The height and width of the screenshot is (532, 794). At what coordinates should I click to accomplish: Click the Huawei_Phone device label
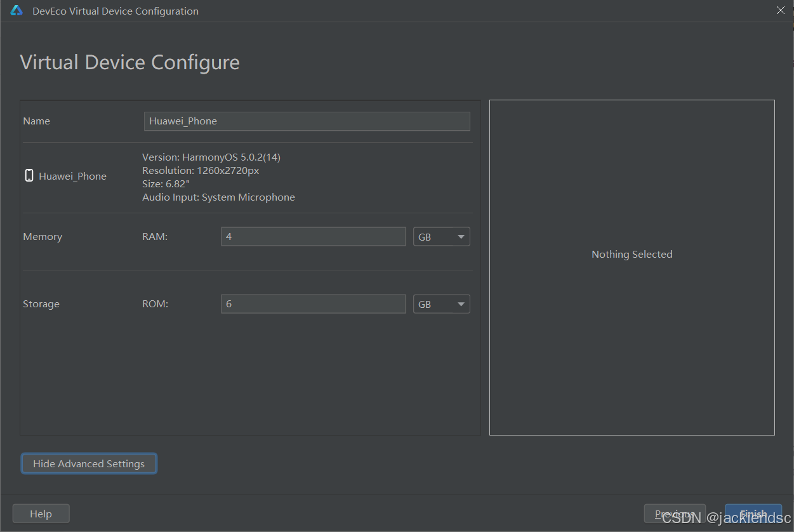click(x=73, y=176)
